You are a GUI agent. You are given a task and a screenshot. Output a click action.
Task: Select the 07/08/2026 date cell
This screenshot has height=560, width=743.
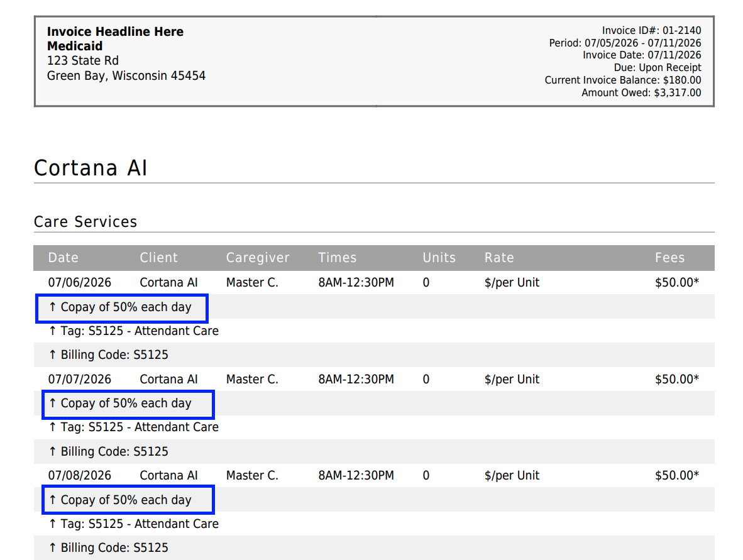point(80,475)
